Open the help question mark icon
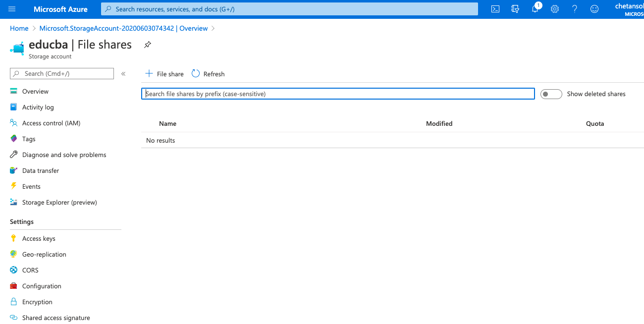Image resolution: width=644 pixels, height=324 pixels. click(575, 9)
